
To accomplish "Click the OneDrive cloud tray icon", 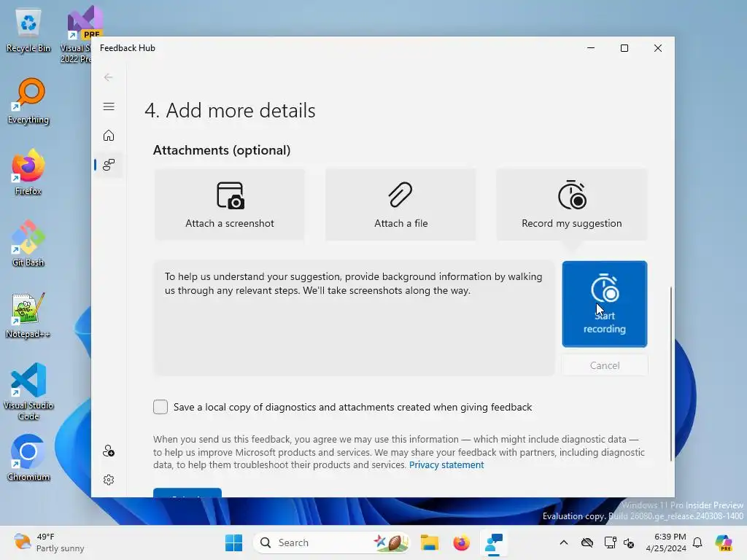I will (587, 542).
